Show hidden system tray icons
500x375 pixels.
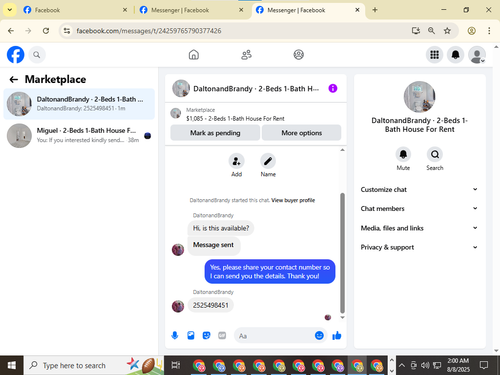pos(402,366)
